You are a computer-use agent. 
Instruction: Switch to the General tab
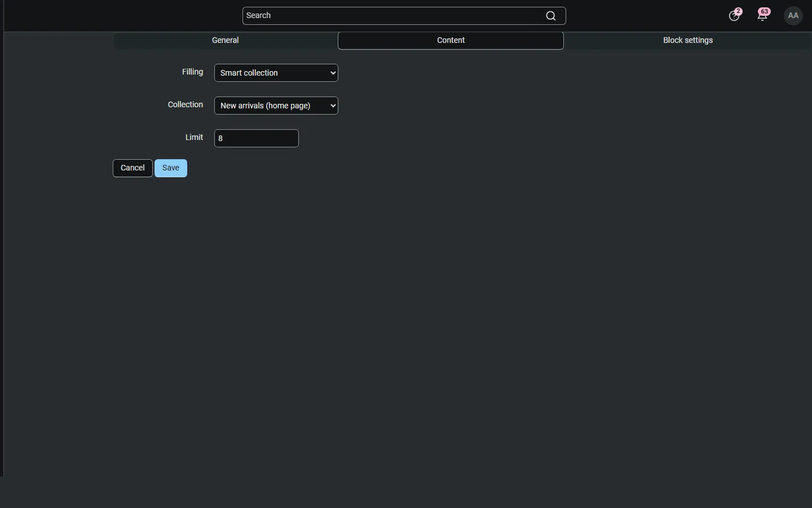tap(226, 41)
